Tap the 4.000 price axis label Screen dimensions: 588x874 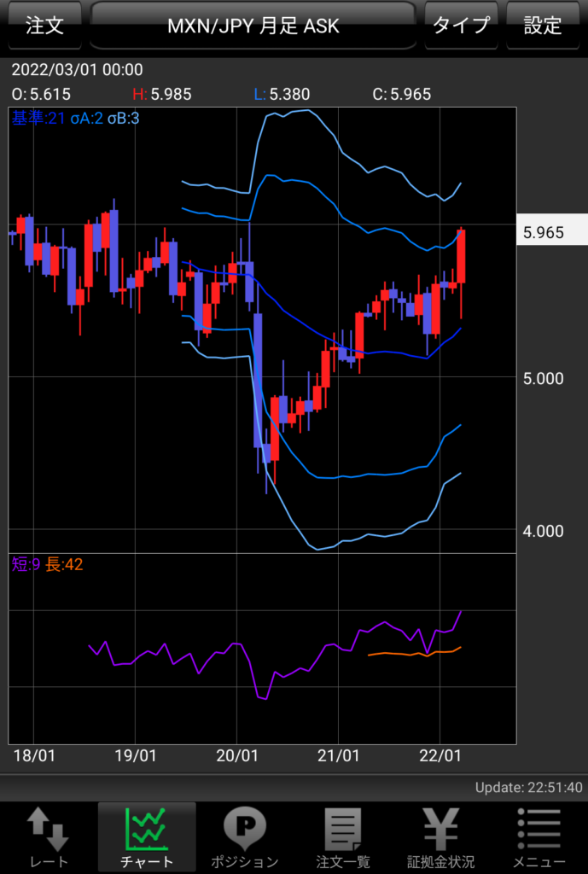(544, 531)
